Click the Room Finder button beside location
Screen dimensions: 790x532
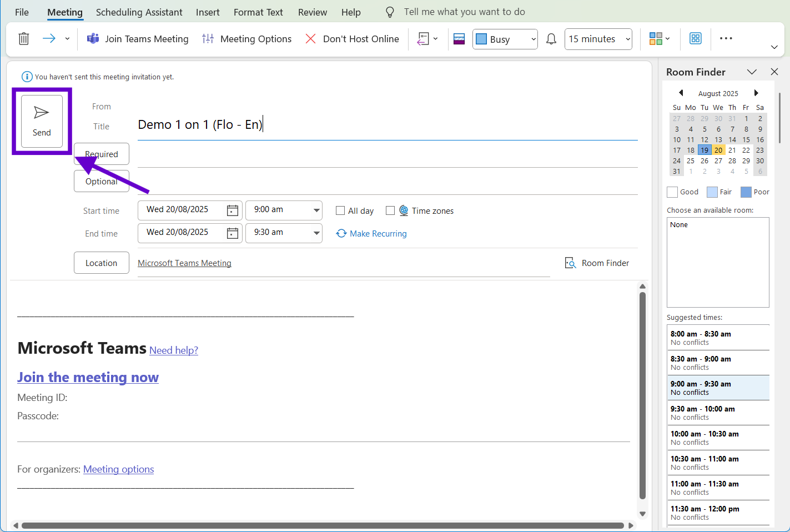click(x=597, y=263)
